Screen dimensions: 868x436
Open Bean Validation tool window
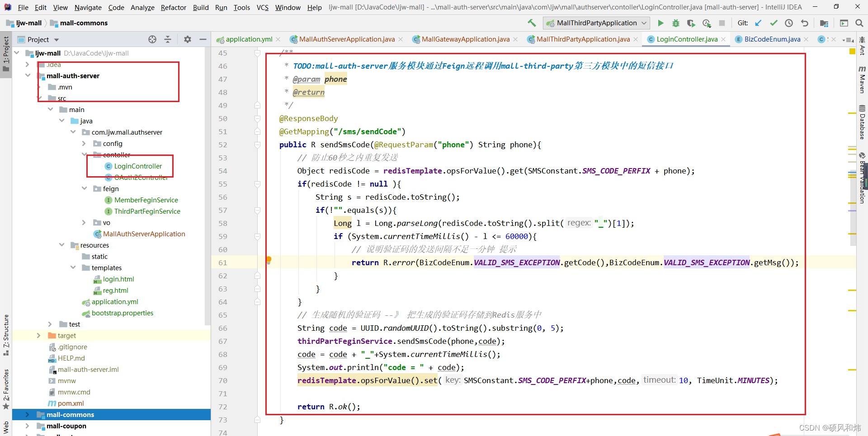coord(862,178)
